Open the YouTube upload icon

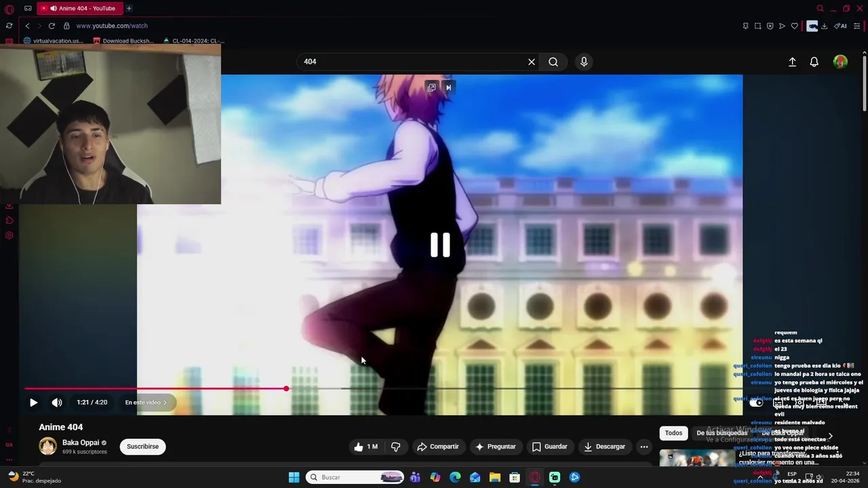792,62
